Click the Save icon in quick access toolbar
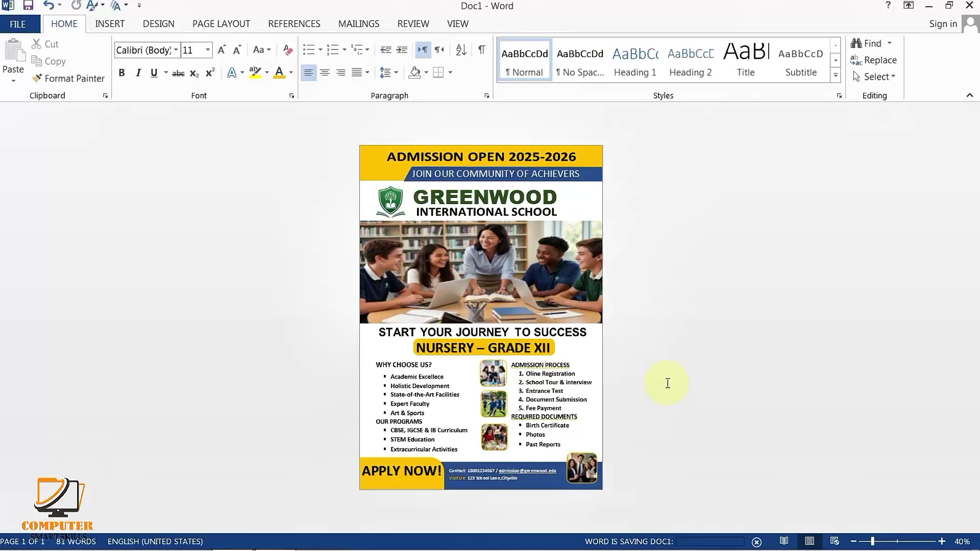The image size is (980, 551). pos(28,6)
